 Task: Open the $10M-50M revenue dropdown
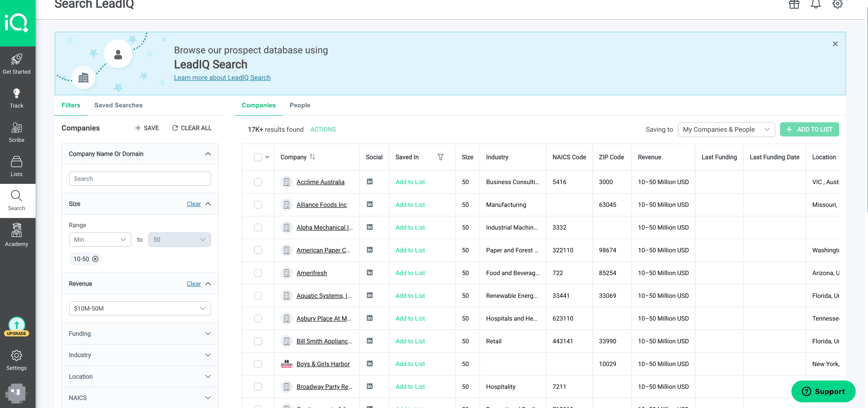[140, 308]
